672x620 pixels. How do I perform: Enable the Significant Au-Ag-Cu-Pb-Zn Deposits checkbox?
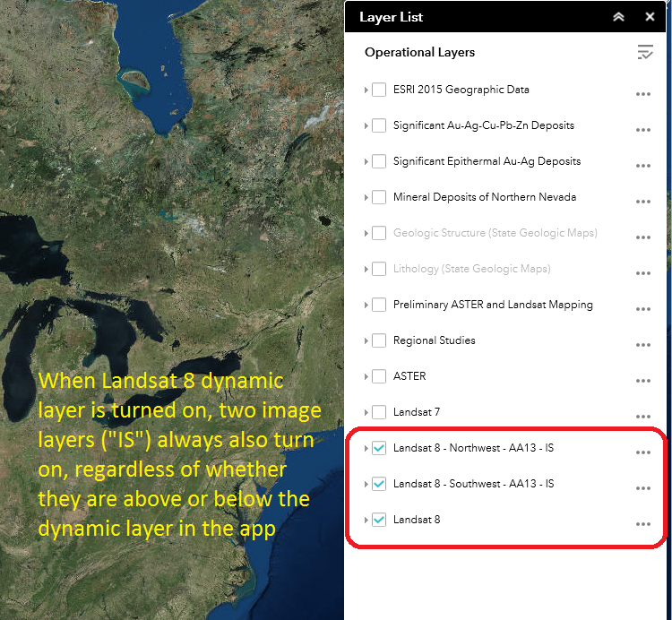pyautogui.click(x=379, y=125)
